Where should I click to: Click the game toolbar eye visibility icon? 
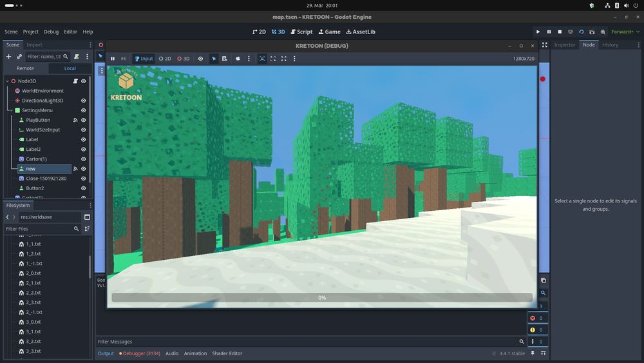point(200,59)
